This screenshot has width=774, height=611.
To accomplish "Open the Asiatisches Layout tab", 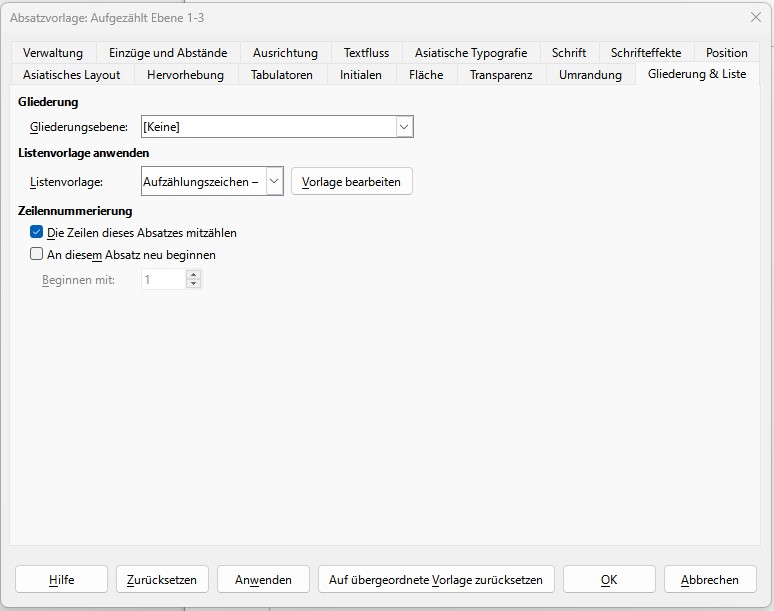I will coord(72,75).
